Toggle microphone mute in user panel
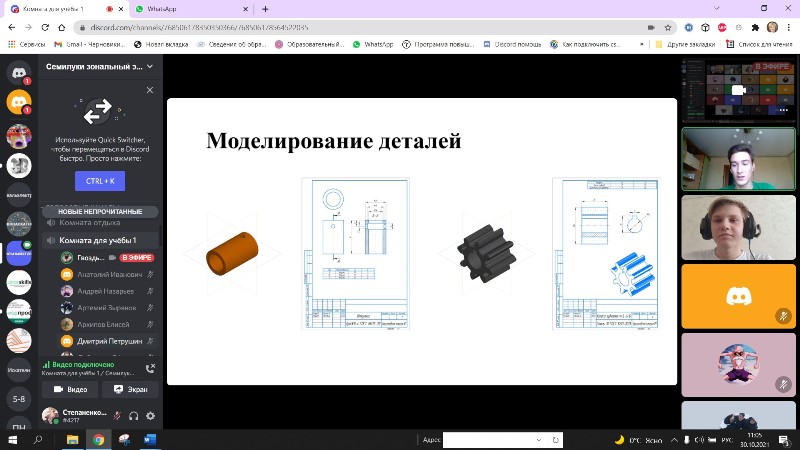 point(117,415)
